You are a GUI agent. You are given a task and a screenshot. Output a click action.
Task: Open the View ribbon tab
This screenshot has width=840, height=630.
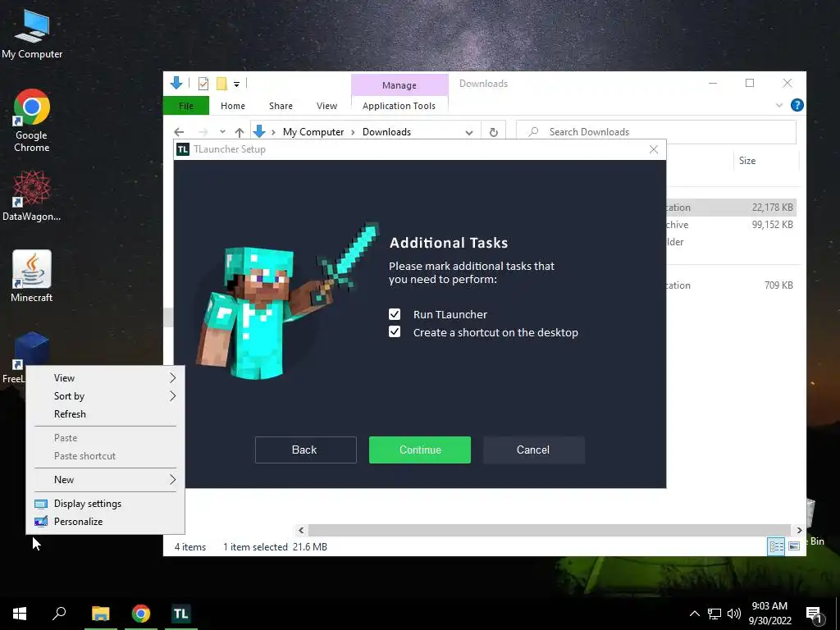[x=326, y=106]
